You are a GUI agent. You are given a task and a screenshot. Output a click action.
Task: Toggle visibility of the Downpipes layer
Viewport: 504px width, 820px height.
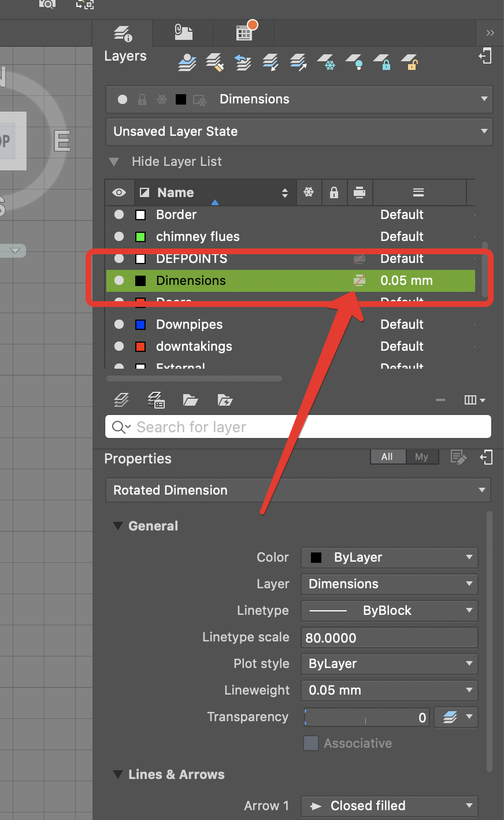point(118,324)
